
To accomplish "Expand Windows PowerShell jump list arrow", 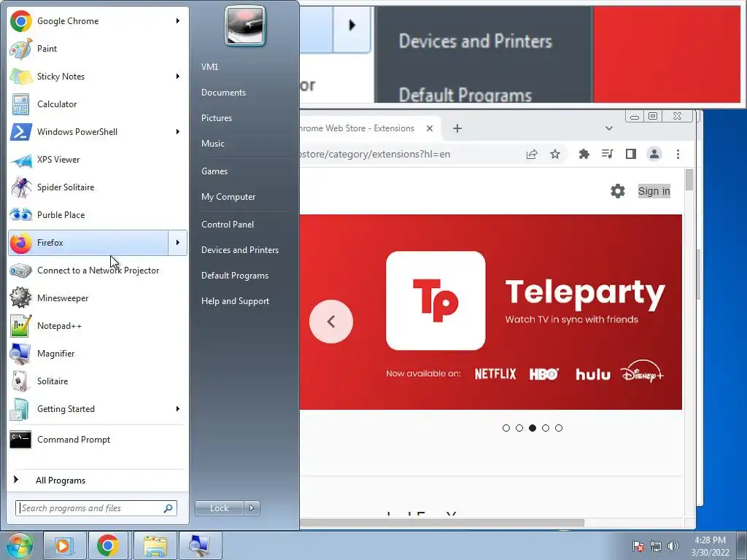I will pyautogui.click(x=178, y=131).
